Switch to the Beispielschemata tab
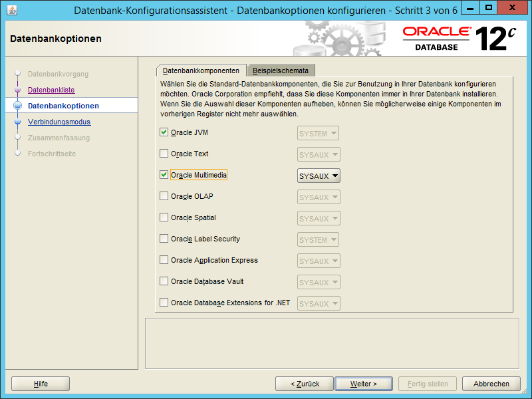 (x=281, y=70)
